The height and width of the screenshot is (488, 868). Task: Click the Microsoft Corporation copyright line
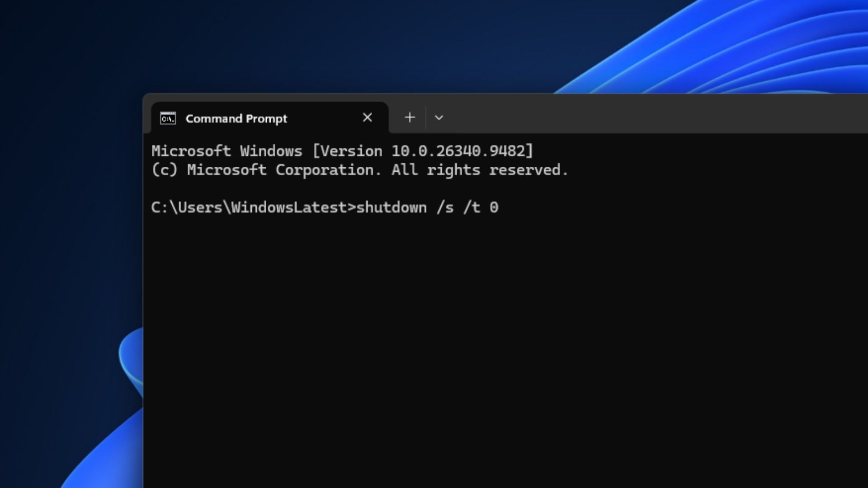point(359,170)
